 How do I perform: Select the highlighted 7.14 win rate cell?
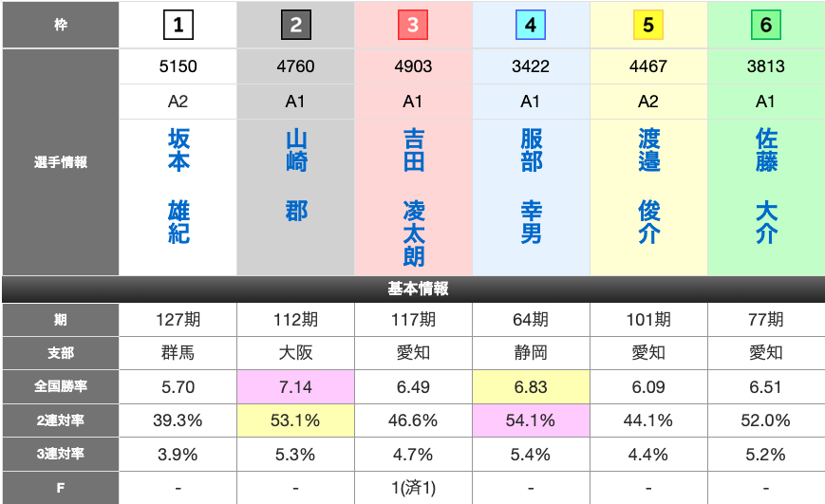[295, 386]
